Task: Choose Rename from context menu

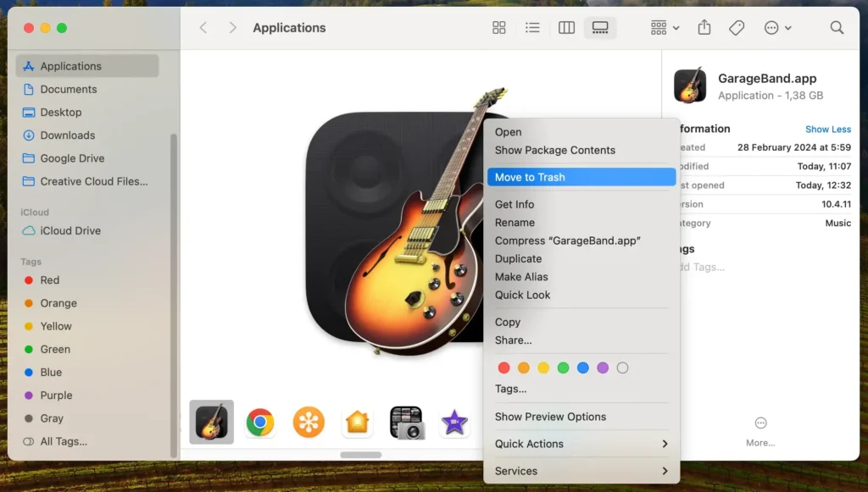Action: pyautogui.click(x=581, y=223)
